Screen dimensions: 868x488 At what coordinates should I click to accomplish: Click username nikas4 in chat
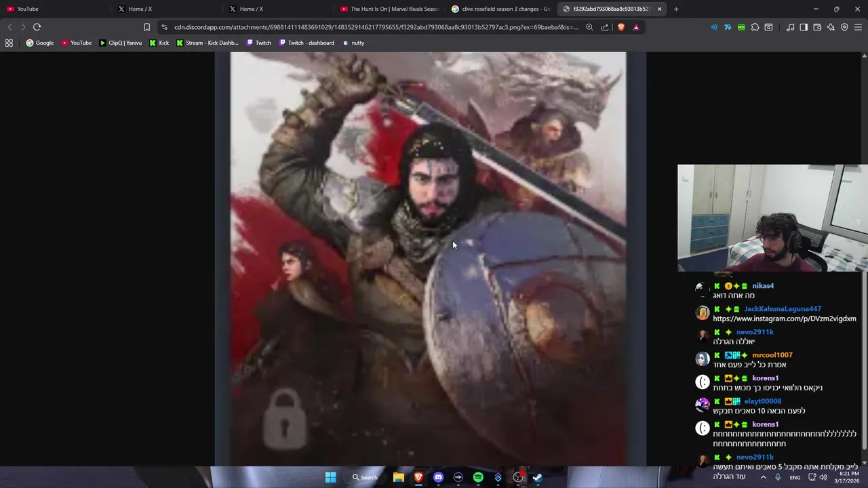(763, 286)
